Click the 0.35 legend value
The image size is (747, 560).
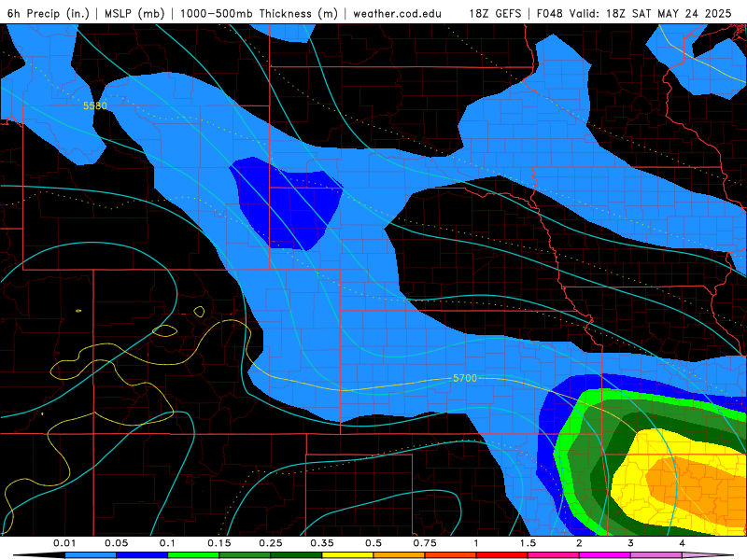click(x=322, y=543)
